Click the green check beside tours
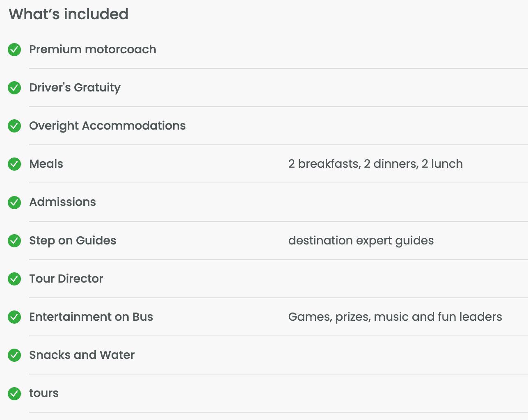The width and height of the screenshot is (528, 420). click(14, 393)
